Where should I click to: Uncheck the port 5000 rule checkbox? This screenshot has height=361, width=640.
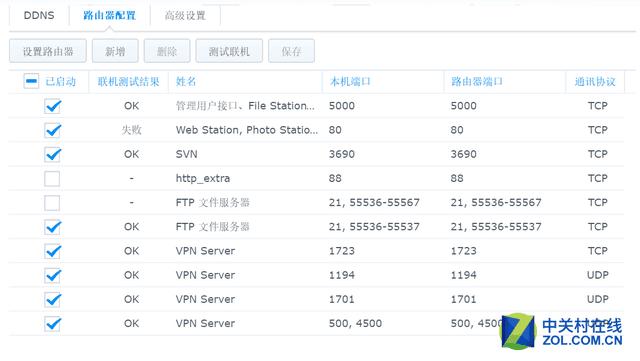pos(52,106)
